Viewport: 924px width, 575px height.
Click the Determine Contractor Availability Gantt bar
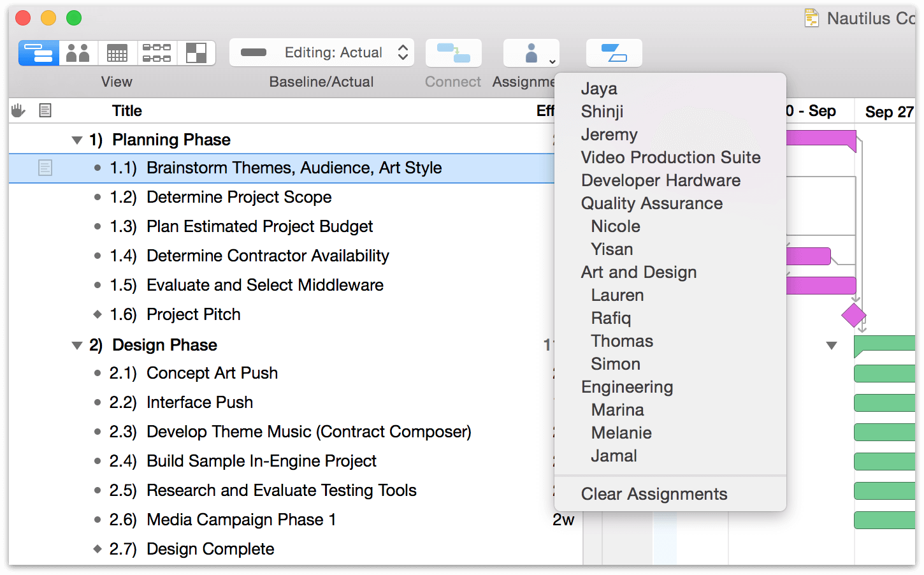click(808, 256)
